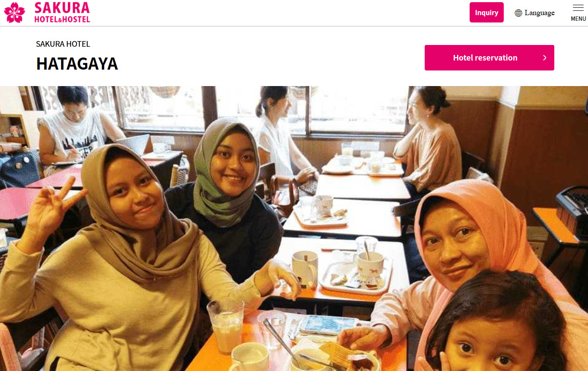Click the iced latte glass in the photo
This screenshot has height=371, width=588.
pyautogui.click(x=226, y=325)
